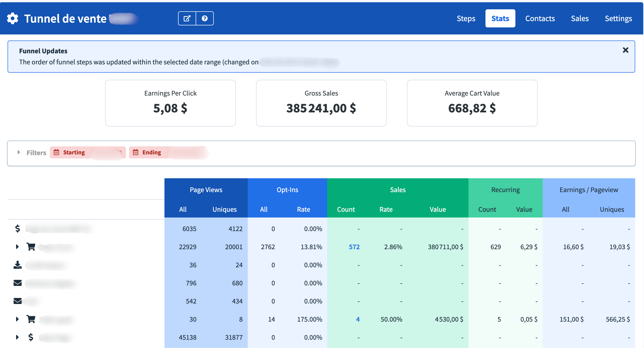Open funnel in new window icon
The height and width of the screenshot is (348, 644).
coord(187,19)
